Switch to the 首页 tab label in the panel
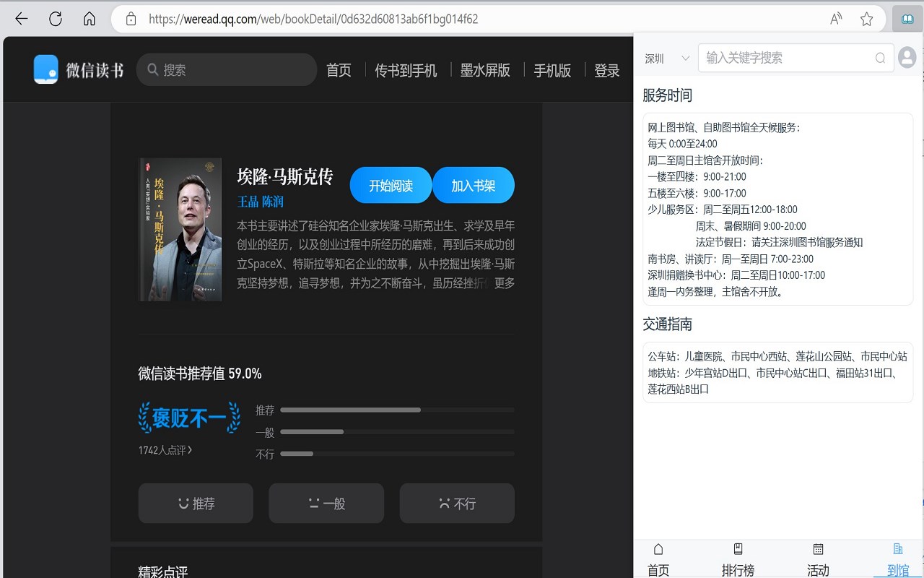Screen dimensions: 924x578 (658, 570)
